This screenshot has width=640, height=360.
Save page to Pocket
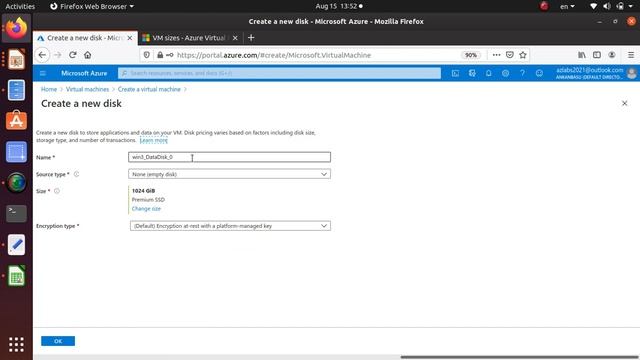pos(510,55)
